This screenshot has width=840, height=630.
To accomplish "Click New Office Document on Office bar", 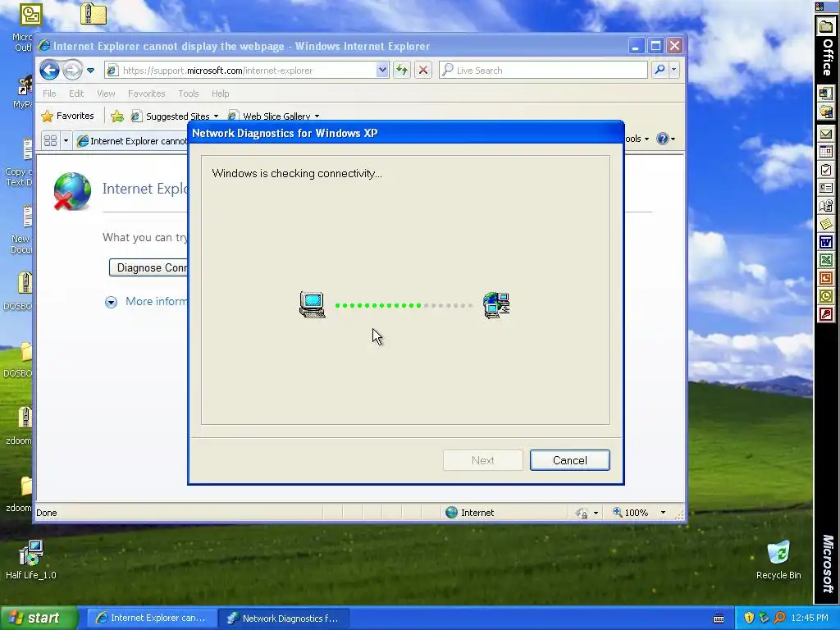I will [825, 94].
